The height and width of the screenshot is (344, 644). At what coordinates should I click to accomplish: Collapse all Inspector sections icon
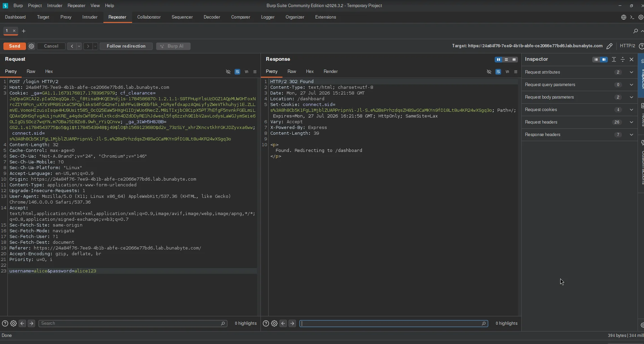[x=623, y=59]
